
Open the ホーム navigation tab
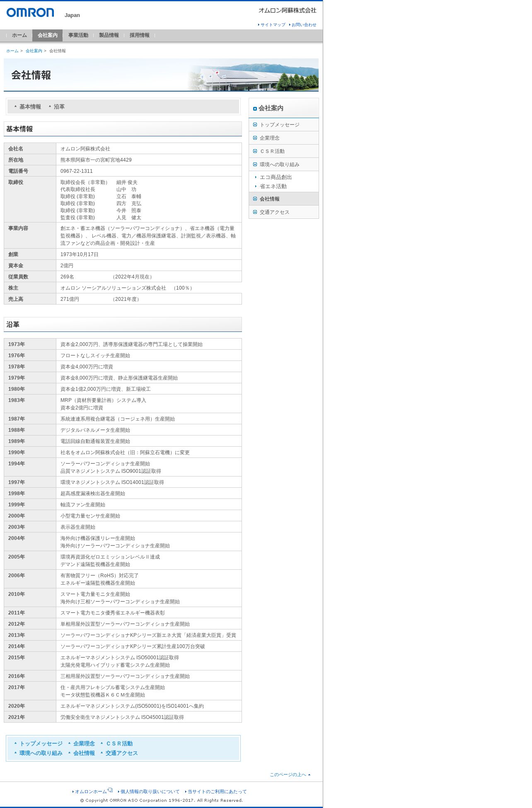[19, 35]
